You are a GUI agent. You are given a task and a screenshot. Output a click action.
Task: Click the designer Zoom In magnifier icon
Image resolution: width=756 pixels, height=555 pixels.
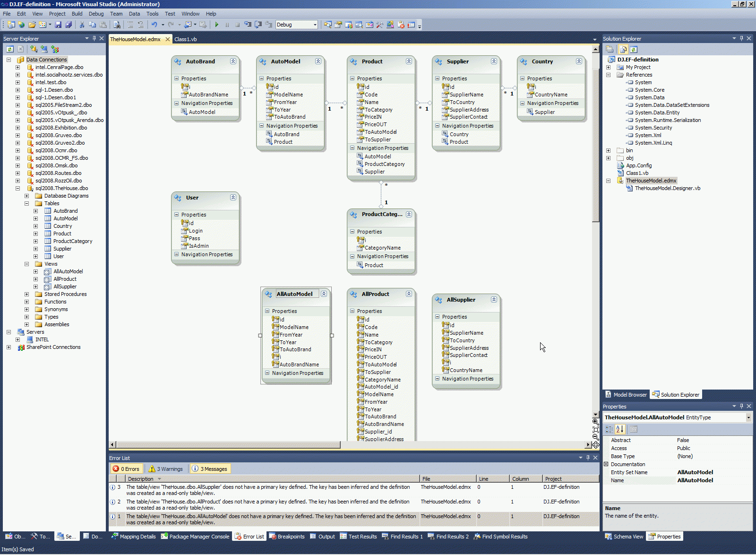(x=595, y=422)
